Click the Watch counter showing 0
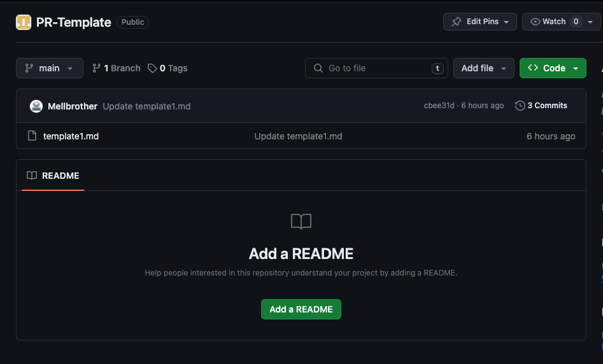 [576, 22]
